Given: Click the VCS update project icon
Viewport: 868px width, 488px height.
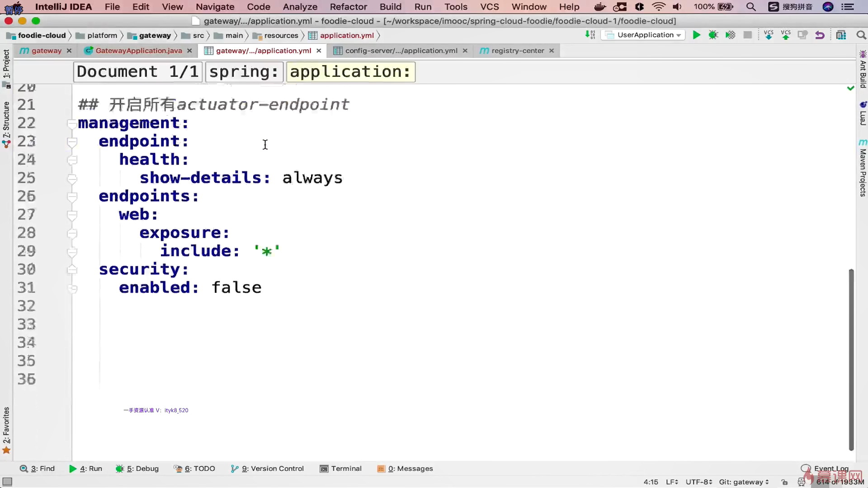Looking at the screenshot, I should 769,35.
